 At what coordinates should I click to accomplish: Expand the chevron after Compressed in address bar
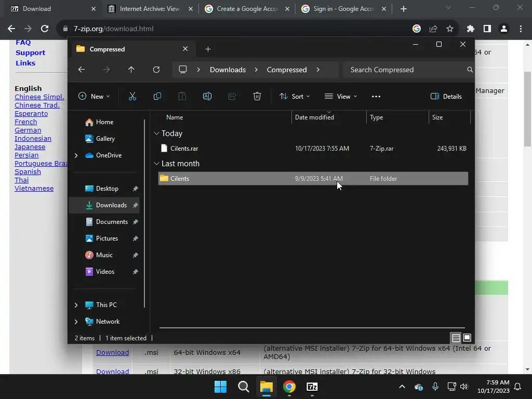tap(318, 70)
